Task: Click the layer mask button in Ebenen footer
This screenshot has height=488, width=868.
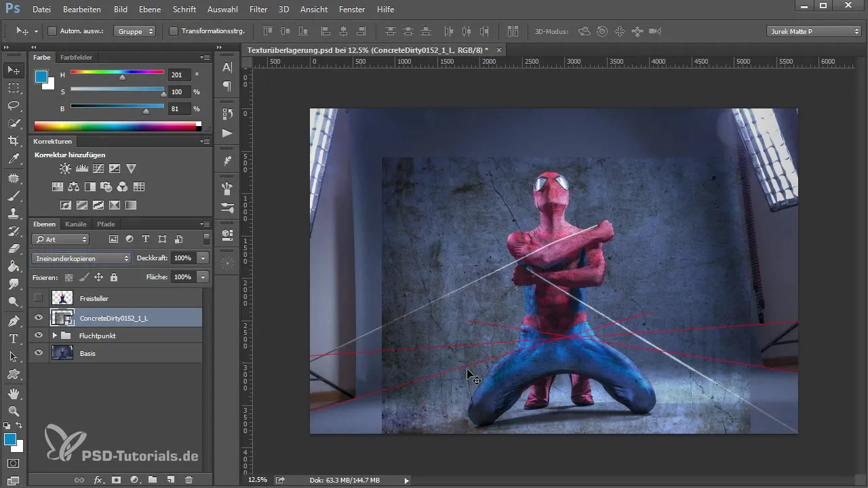Action: point(116,480)
